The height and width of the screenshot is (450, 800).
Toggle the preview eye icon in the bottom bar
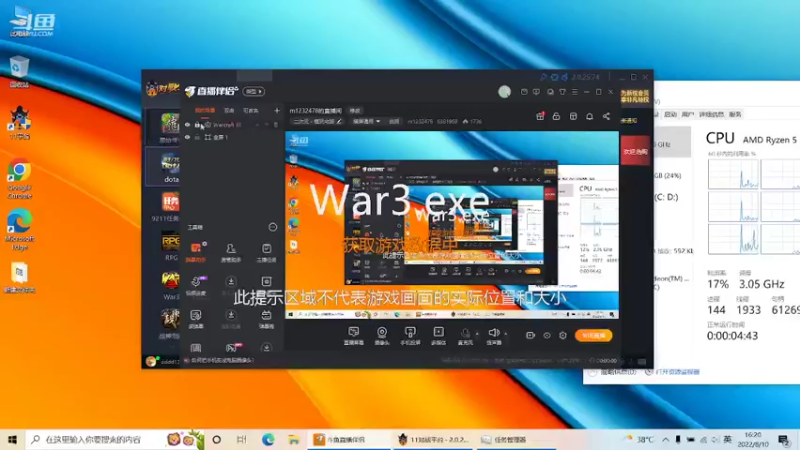[546, 335]
